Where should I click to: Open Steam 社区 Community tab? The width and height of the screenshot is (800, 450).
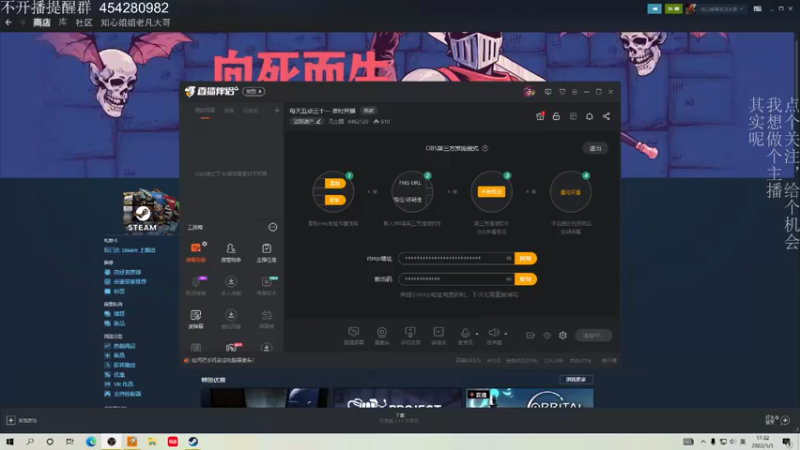point(84,22)
